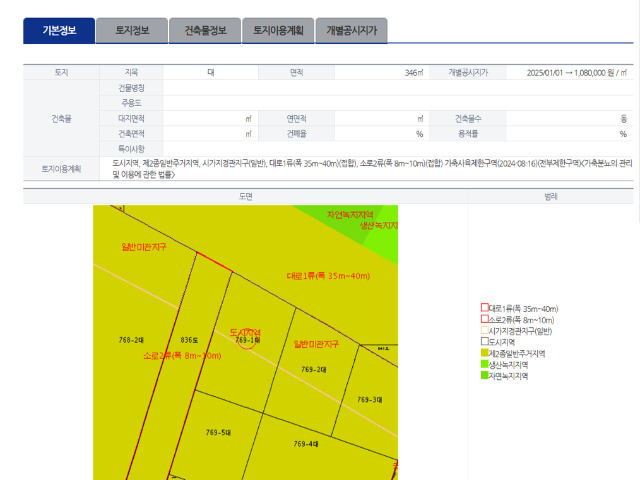Open the 토지이용계획 tab
Viewport: 640px width, 480px height.
tap(279, 30)
